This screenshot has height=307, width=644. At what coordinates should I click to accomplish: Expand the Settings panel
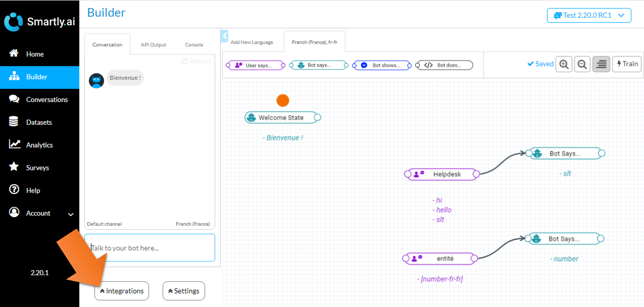184,291
